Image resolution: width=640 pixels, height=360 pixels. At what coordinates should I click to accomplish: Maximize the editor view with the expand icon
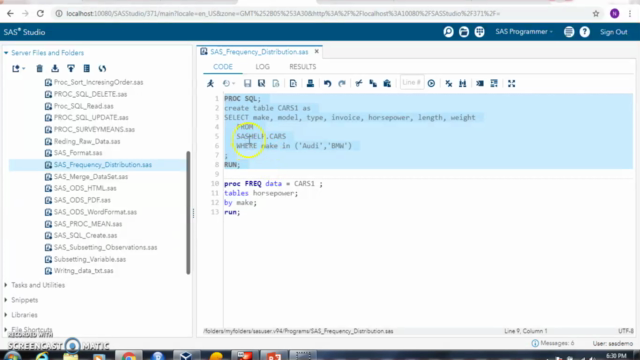tap(511, 83)
